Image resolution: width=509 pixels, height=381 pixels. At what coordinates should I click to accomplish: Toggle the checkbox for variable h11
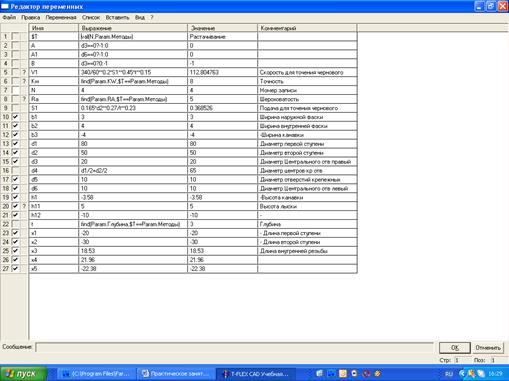(x=15, y=206)
